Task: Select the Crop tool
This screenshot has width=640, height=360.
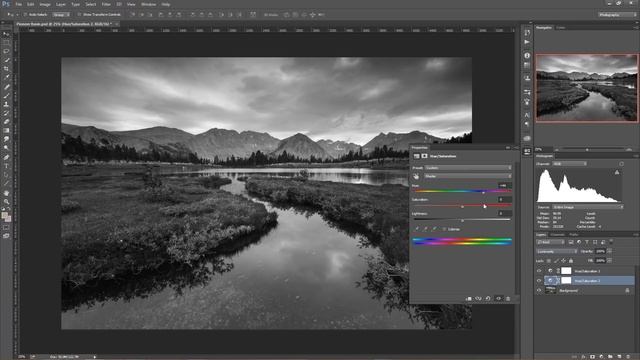Action: pyautogui.click(x=6, y=69)
